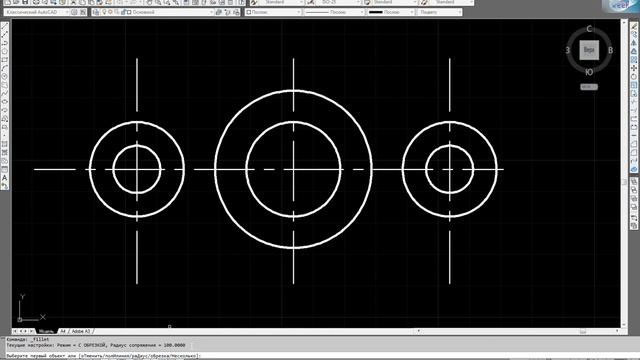Toggle layer on/off light bulb
Screen dimensions: 640x360
coord(104,12)
